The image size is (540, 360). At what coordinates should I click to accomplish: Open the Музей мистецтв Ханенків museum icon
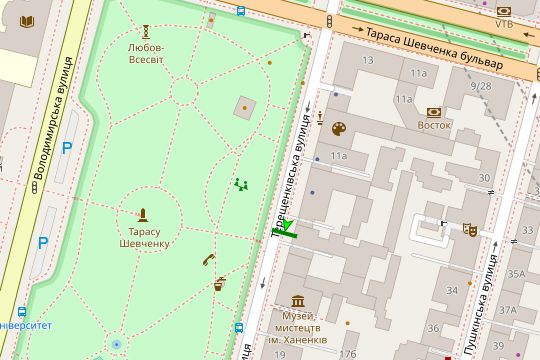coord(298,301)
